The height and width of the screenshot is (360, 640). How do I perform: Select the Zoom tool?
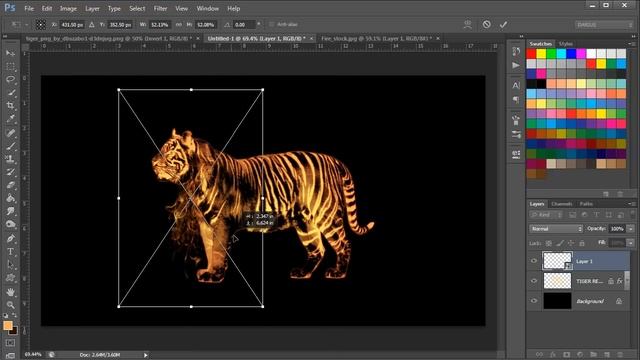point(10,305)
